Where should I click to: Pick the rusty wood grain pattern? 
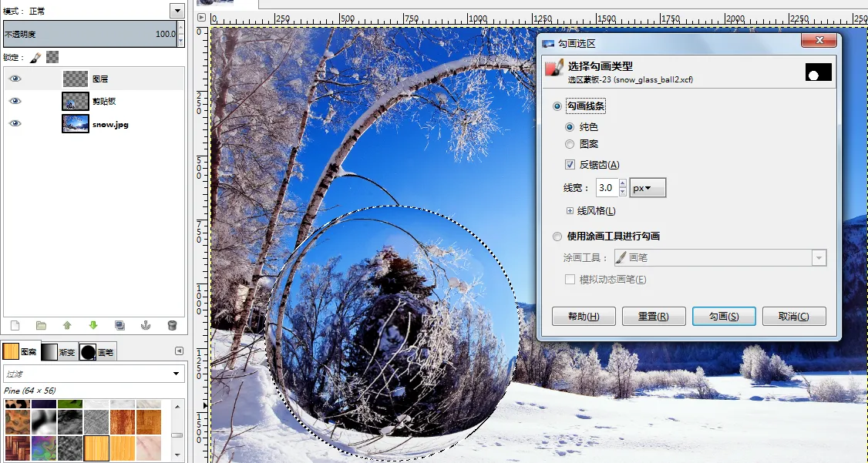pos(123,422)
